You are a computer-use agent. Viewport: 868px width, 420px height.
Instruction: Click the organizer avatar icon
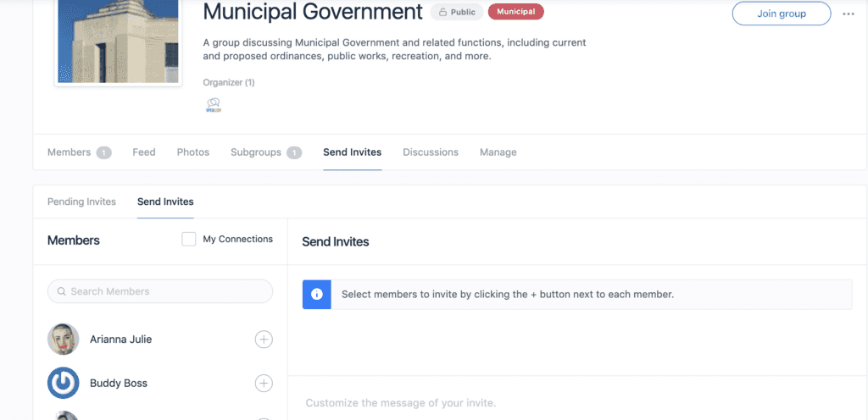(x=213, y=105)
